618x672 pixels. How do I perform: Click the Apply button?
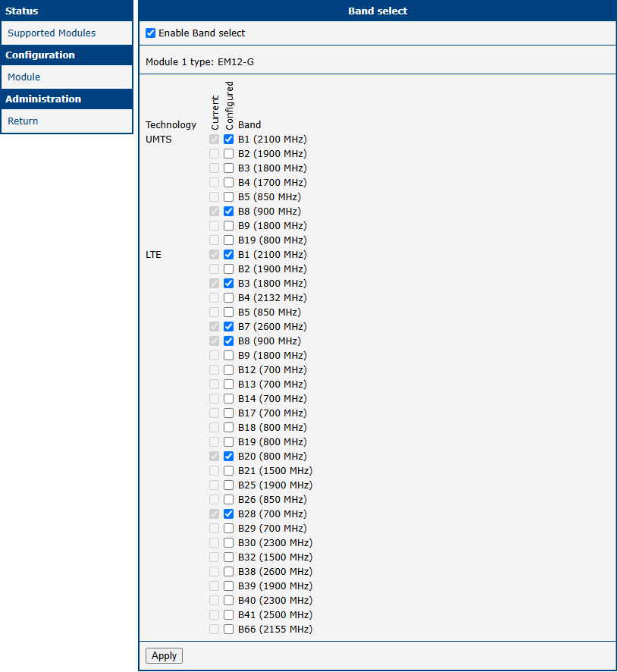(164, 656)
